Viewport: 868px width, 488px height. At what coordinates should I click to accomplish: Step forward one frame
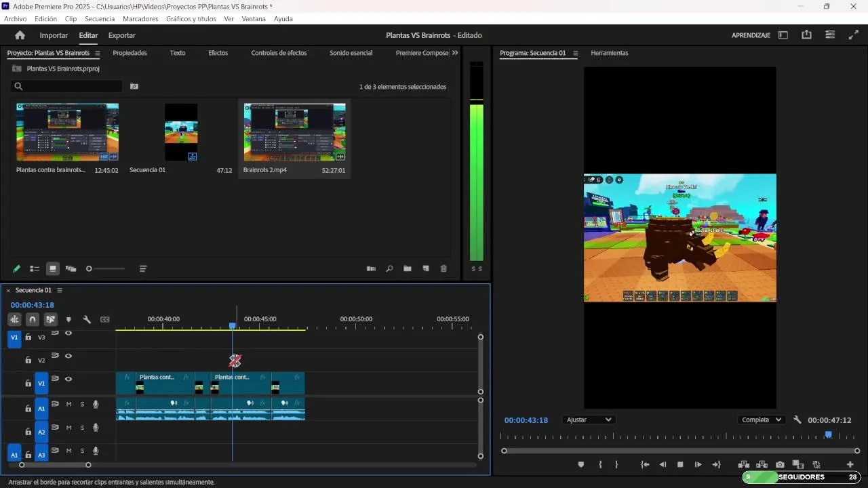(698, 465)
